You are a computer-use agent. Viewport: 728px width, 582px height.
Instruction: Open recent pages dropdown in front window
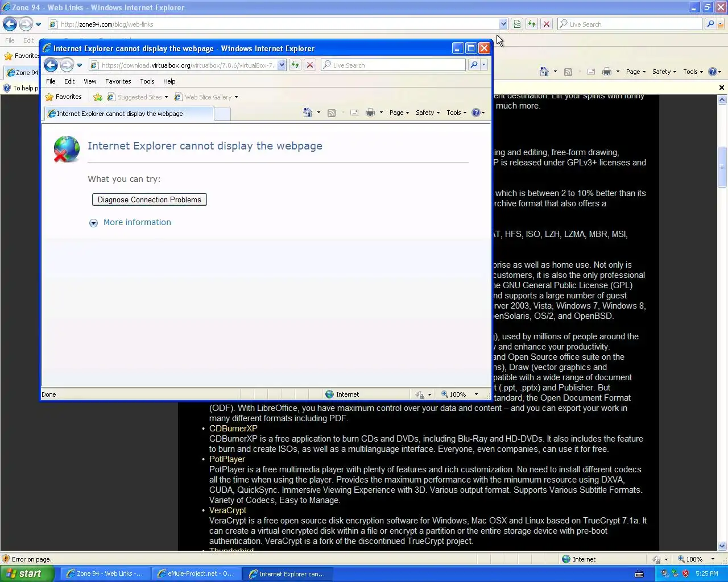point(79,65)
